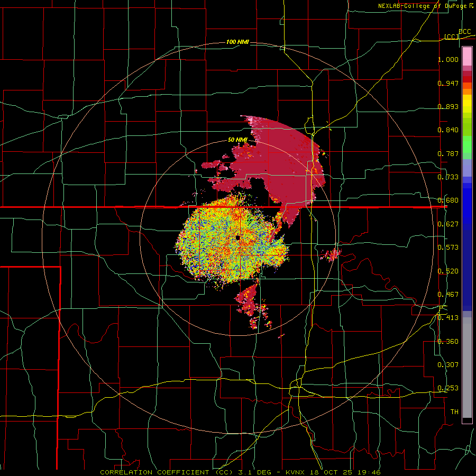Click the 0.307 scale label
The image size is (476, 476).
point(448,365)
